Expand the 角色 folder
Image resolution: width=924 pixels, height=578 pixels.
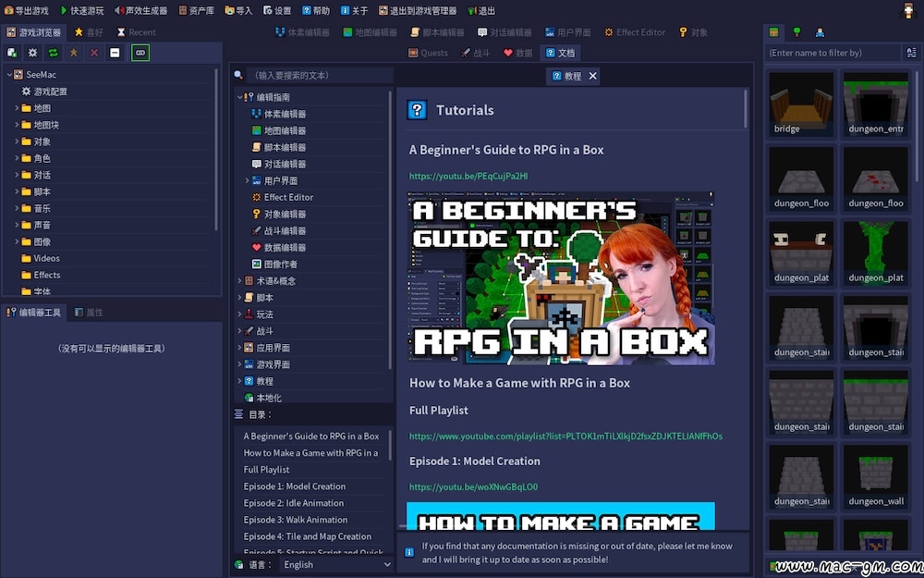click(17, 158)
